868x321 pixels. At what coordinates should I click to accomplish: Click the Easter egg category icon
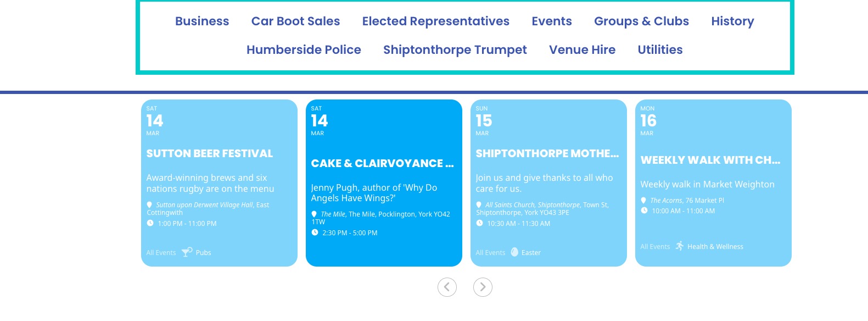(x=514, y=252)
